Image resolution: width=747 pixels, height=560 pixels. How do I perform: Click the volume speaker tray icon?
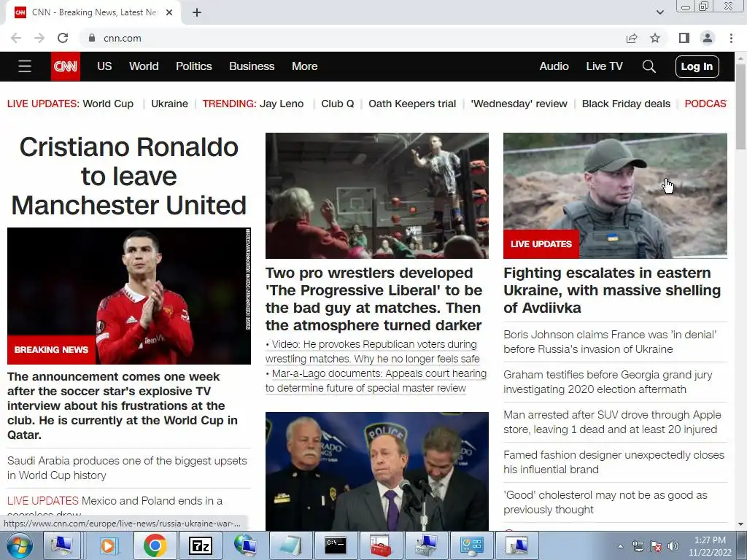click(x=673, y=546)
